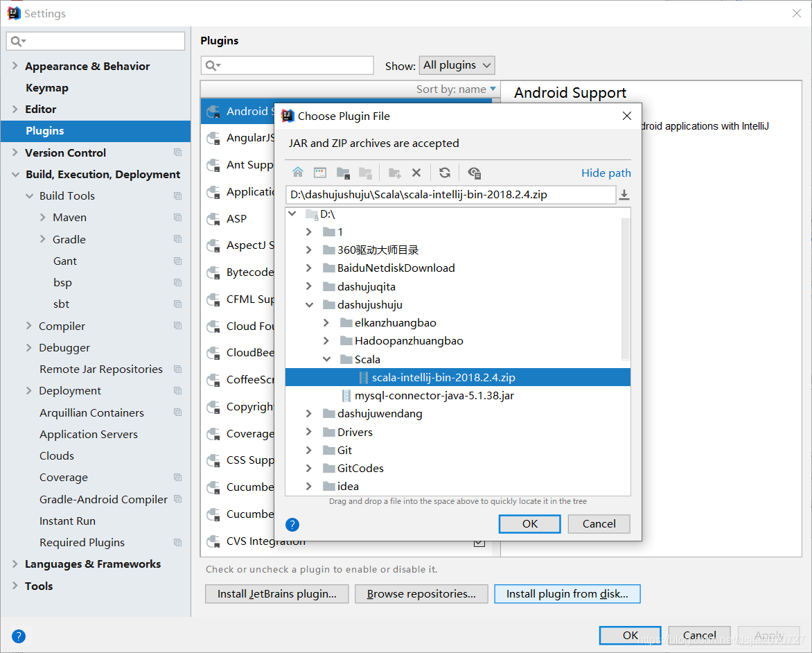Viewport: 812px width, 653px height.
Task: Click Hide path link
Action: tap(606, 173)
